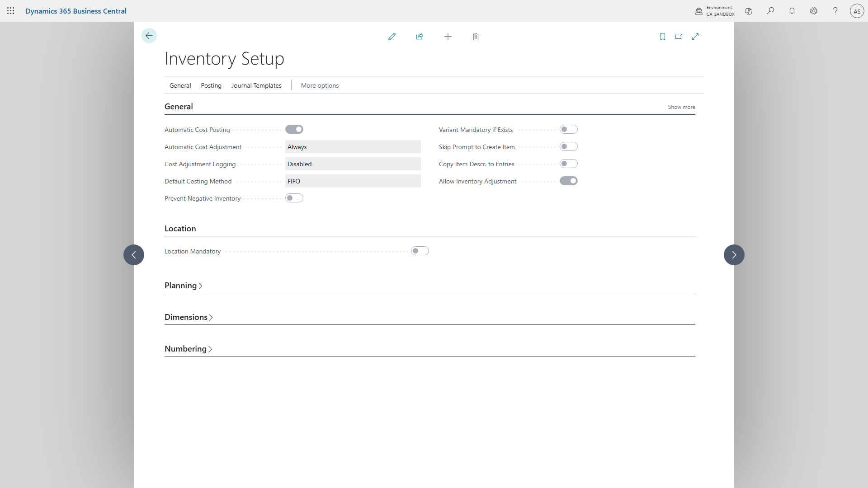Viewport: 868px width, 488px height.
Task: Enable Prevent Negative Inventory
Action: tap(294, 198)
